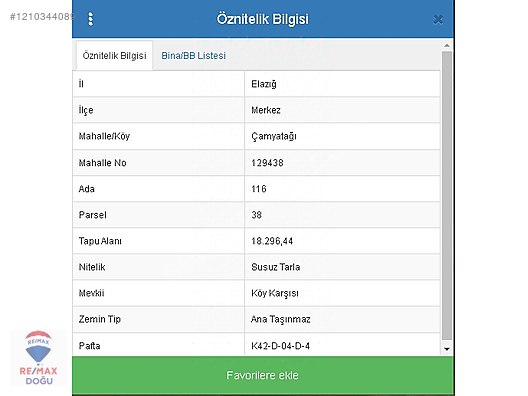Select the Öznitelik Bilgisi tab
Viewport: 528px width, 396px height.
[114, 56]
